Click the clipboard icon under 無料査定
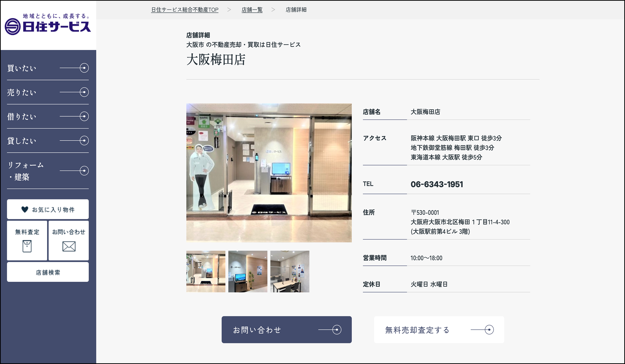 (27, 246)
